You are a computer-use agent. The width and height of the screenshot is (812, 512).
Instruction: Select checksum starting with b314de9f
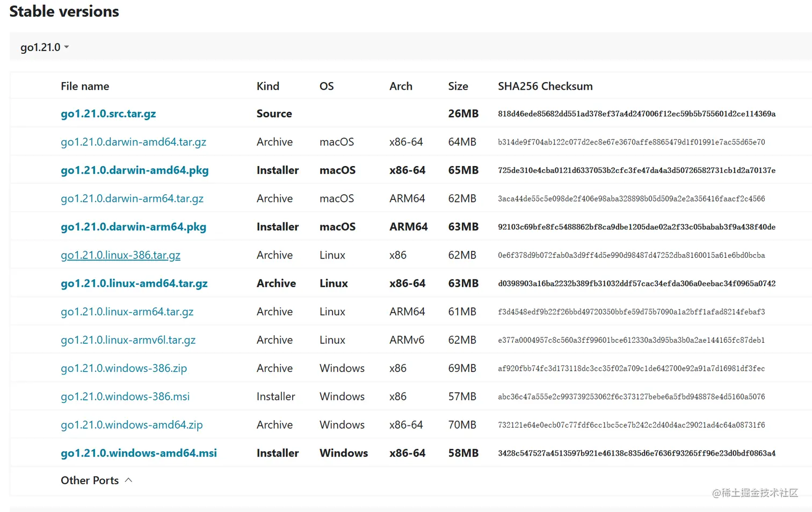632,142
